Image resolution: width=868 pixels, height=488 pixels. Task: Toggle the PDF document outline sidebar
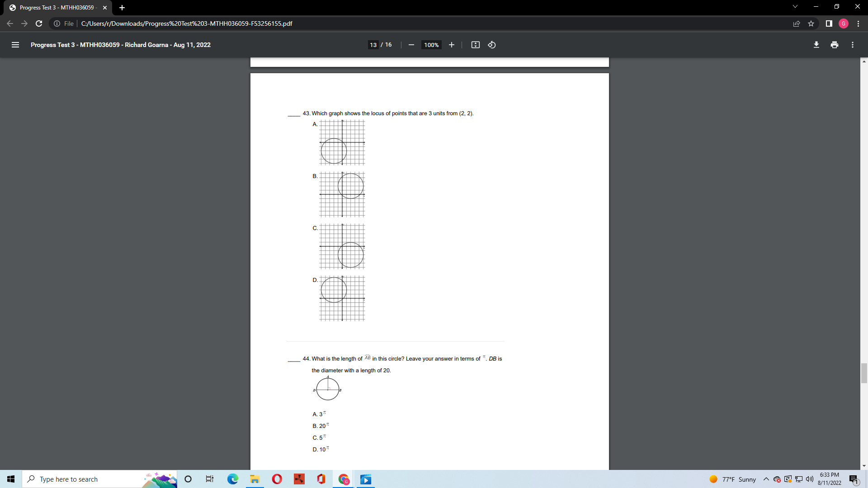pyautogui.click(x=15, y=45)
